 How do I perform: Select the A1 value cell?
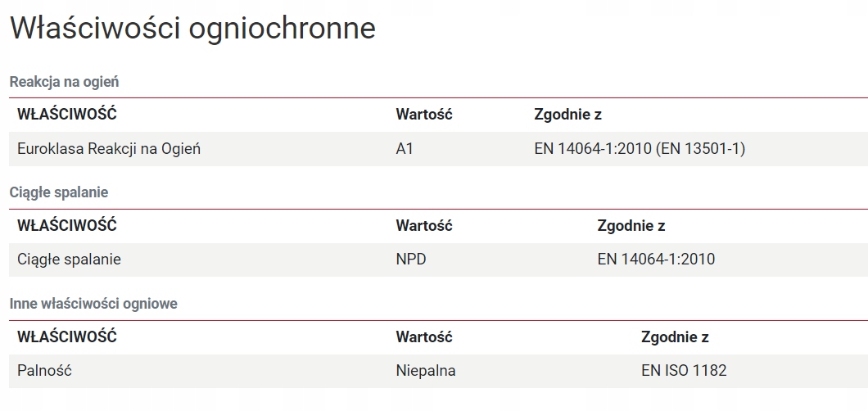[x=405, y=149]
